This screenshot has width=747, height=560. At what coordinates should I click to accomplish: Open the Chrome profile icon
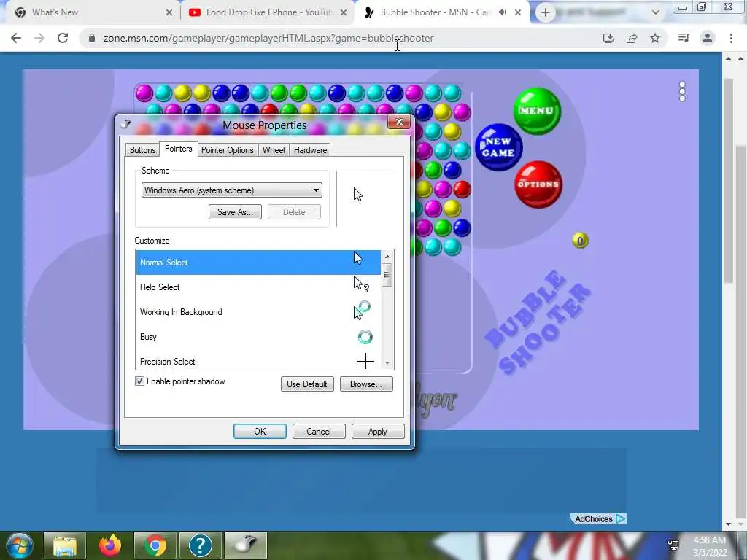(x=708, y=38)
